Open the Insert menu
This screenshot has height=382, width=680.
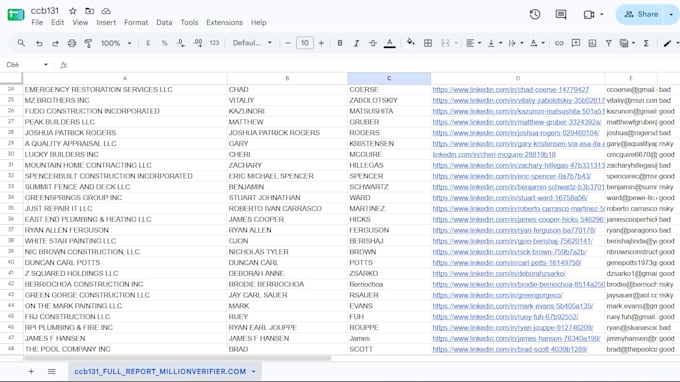tap(106, 23)
